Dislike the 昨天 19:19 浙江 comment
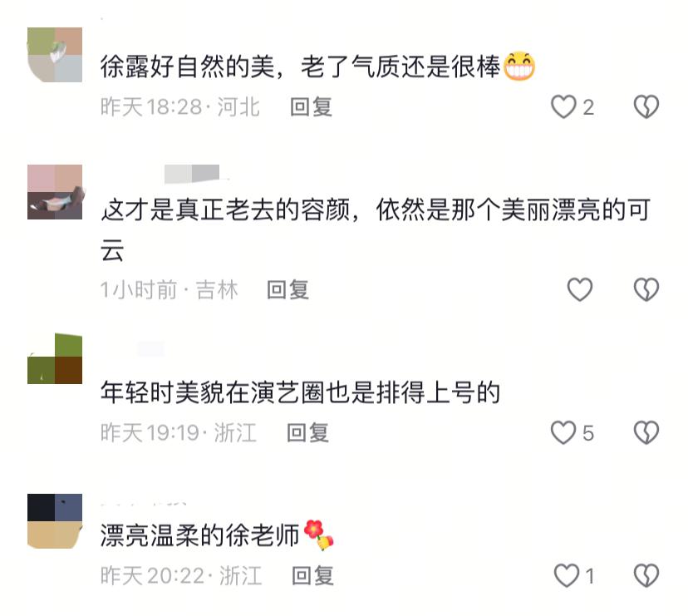The height and width of the screenshot is (616, 688). (x=646, y=432)
